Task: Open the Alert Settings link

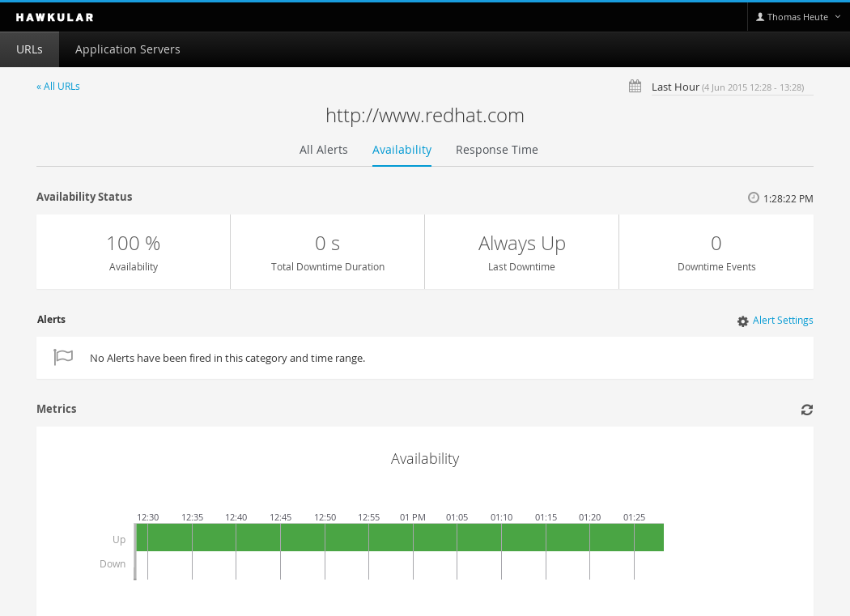Action: (783, 321)
